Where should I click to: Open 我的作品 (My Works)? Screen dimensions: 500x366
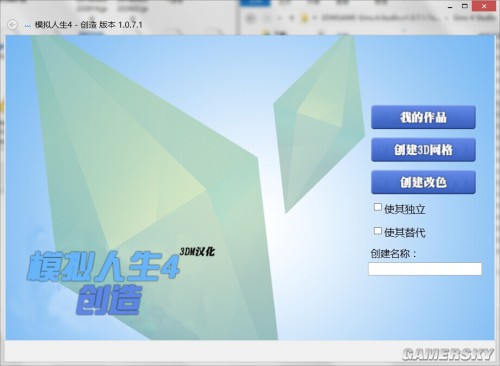[x=423, y=117]
